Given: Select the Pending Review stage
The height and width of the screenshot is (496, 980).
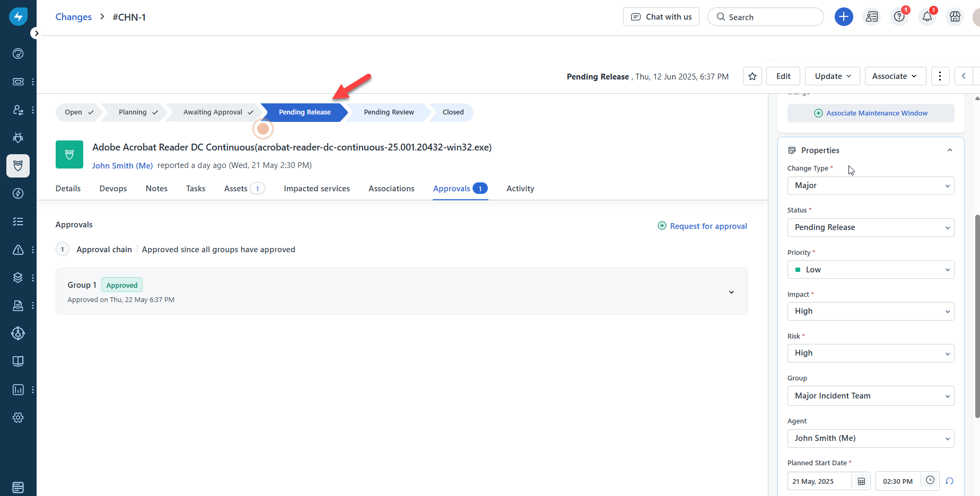Looking at the screenshot, I should [x=389, y=112].
